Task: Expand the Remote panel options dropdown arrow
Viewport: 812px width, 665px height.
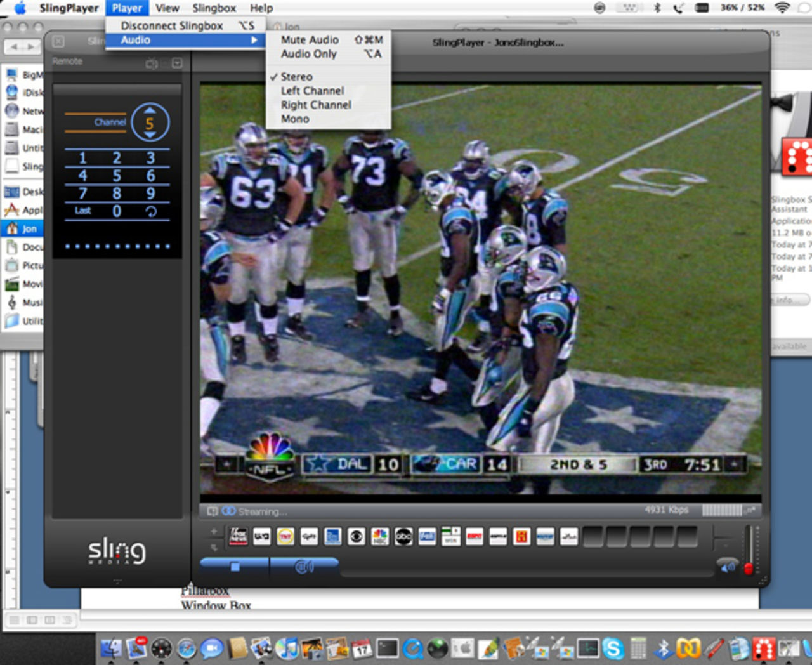Action: tap(176, 63)
